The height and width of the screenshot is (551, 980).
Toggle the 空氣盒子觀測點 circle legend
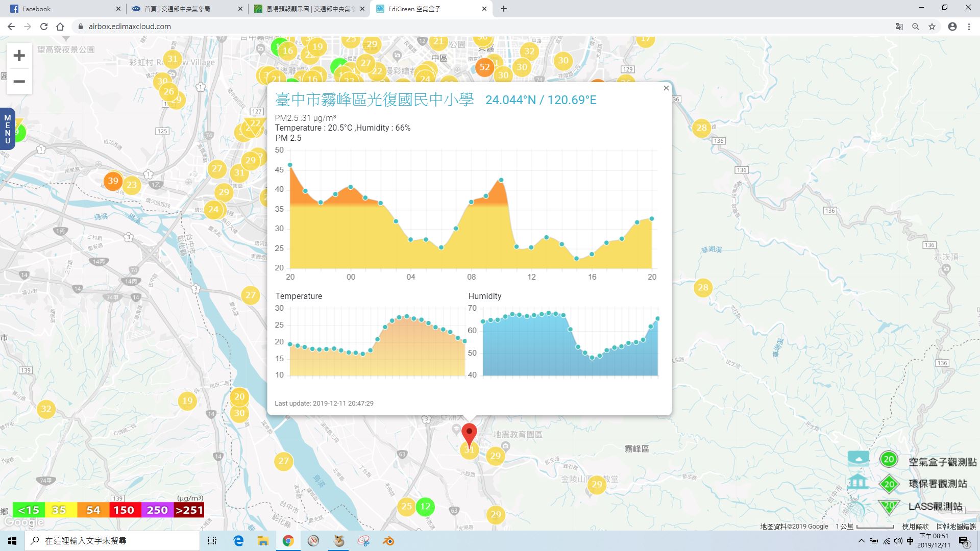coord(889,459)
